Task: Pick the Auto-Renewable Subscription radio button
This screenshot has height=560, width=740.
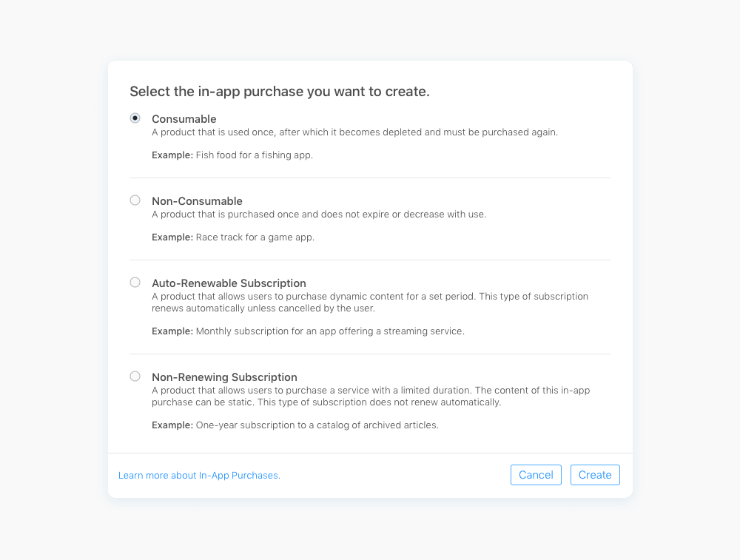Action: point(135,283)
